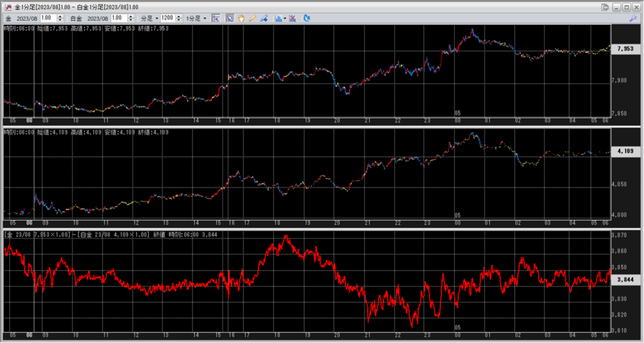Choose the pencil line drawing tool
644x343 pixels.
(252, 18)
